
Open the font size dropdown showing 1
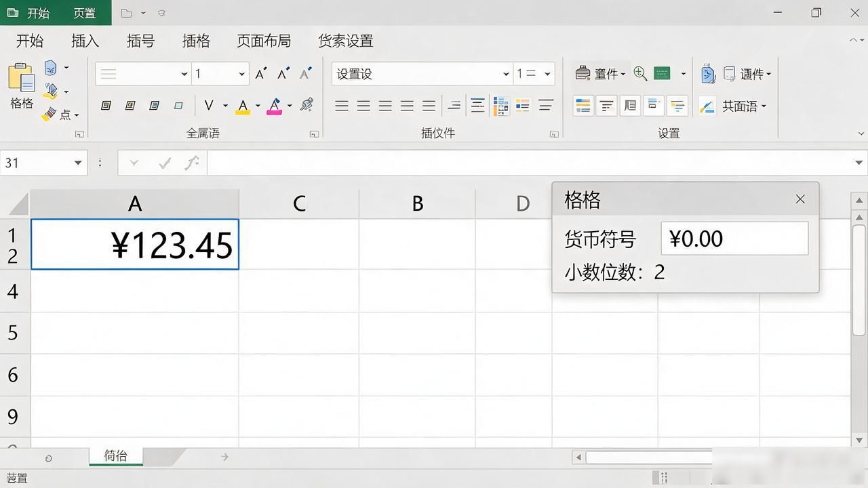click(241, 74)
